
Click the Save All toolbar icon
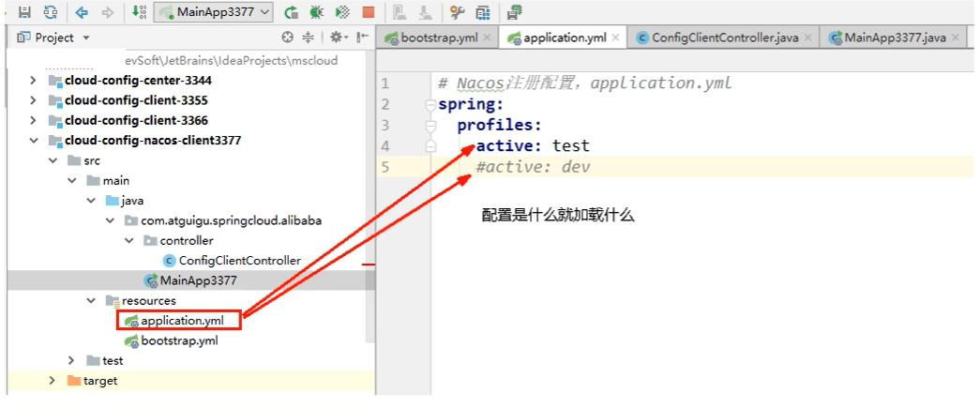pos(25,11)
